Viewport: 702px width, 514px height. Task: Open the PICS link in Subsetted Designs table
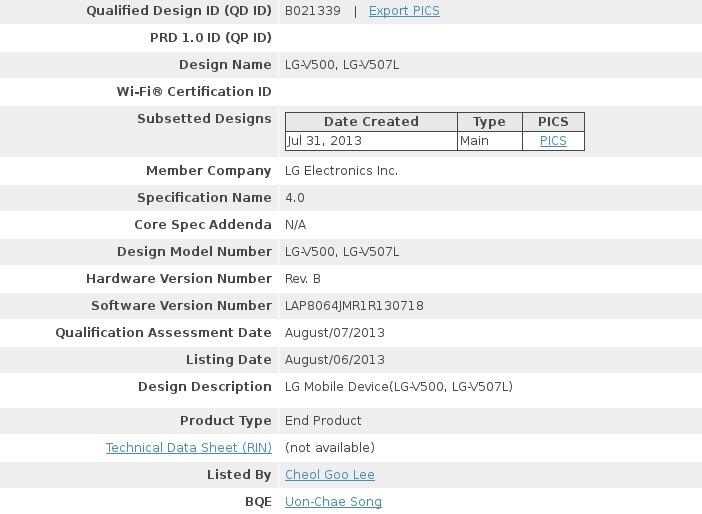[x=553, y=141]
